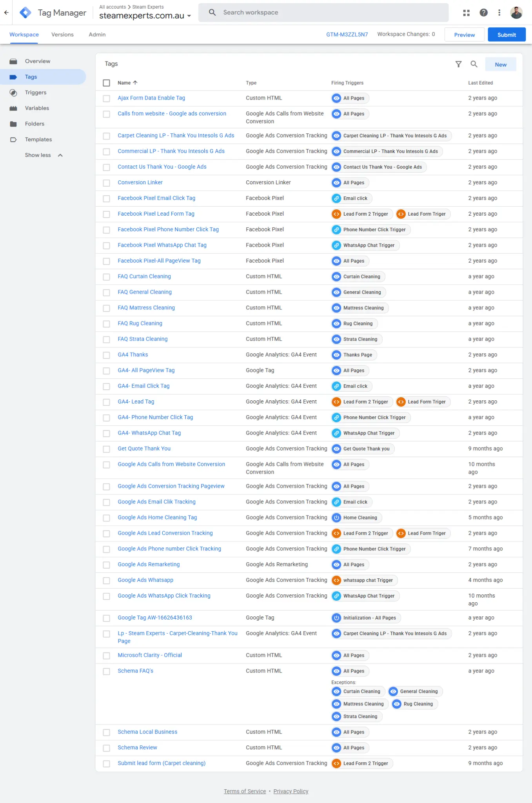Open the Google apps grid icon
The height and width of the screenshot is (803, 532).
[466, 13]
